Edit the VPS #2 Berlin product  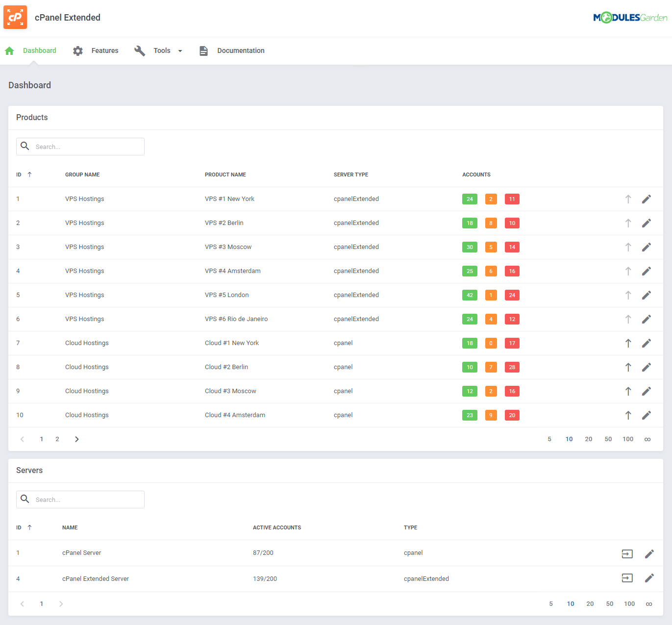[x=647, y=223]
